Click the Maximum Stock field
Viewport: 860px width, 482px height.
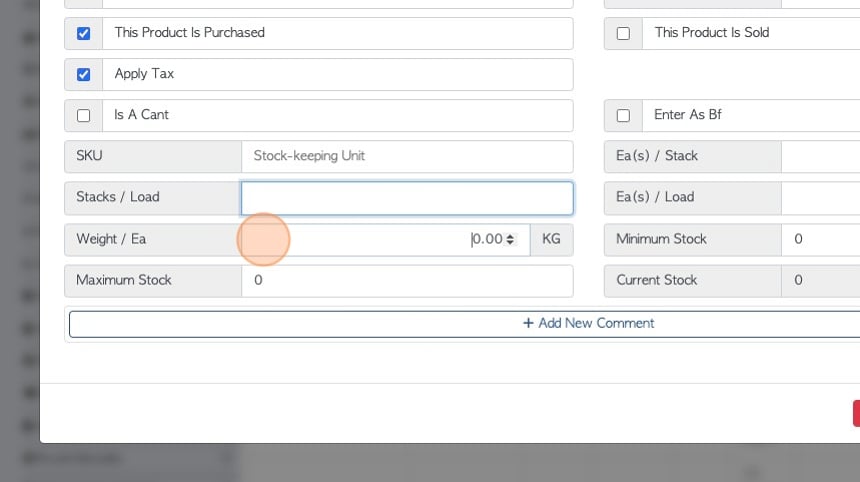point(407,281)
